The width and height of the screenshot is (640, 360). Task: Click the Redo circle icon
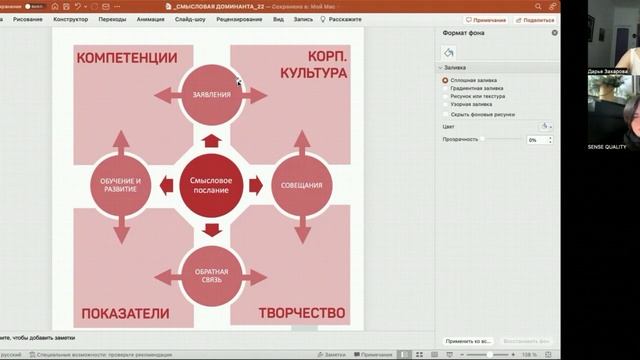point(95,7)
